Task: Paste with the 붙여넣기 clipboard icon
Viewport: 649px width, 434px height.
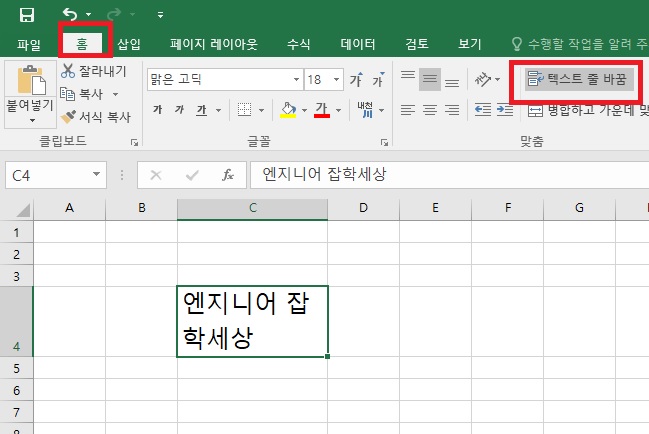Action: [31, 79]
